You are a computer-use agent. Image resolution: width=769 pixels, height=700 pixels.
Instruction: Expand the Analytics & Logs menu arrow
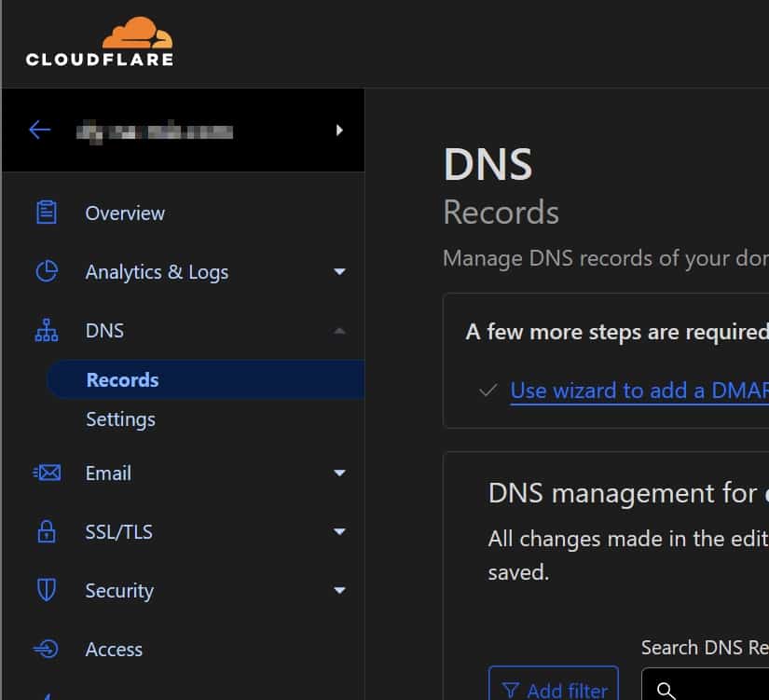click(x=339, y=272)
